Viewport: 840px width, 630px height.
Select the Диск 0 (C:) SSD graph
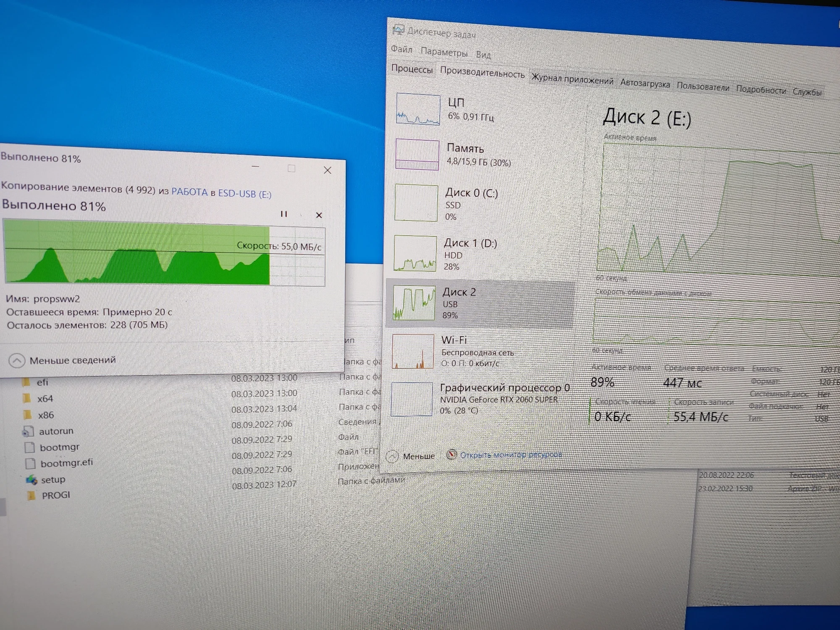tap(416, 203)
